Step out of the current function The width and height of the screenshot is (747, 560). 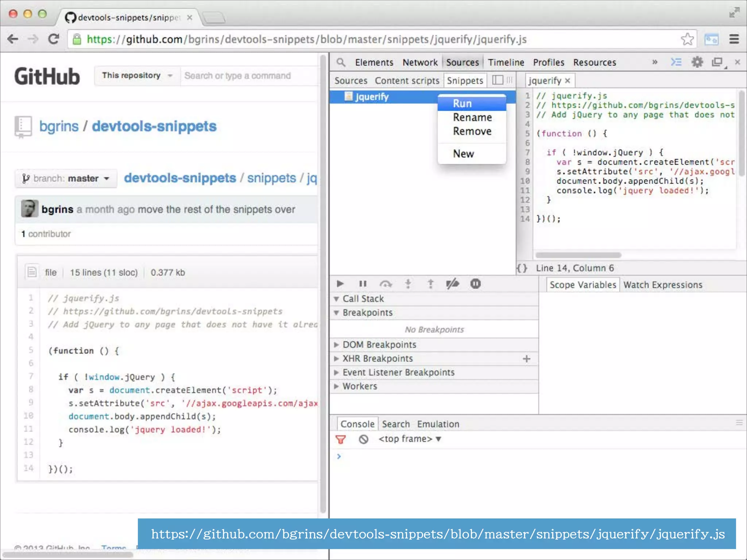[x=430, y=284]
